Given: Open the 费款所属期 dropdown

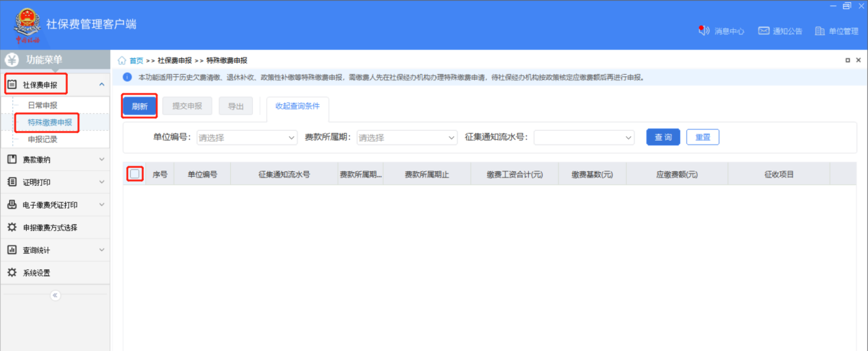Looking at the screenshot, I should [x=407, y=138].
